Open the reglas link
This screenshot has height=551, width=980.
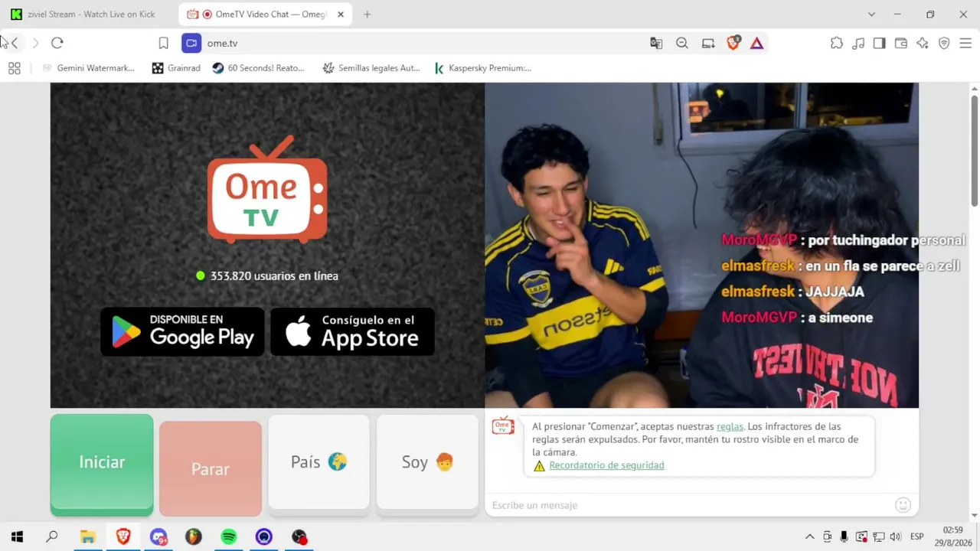click(730, 426)
